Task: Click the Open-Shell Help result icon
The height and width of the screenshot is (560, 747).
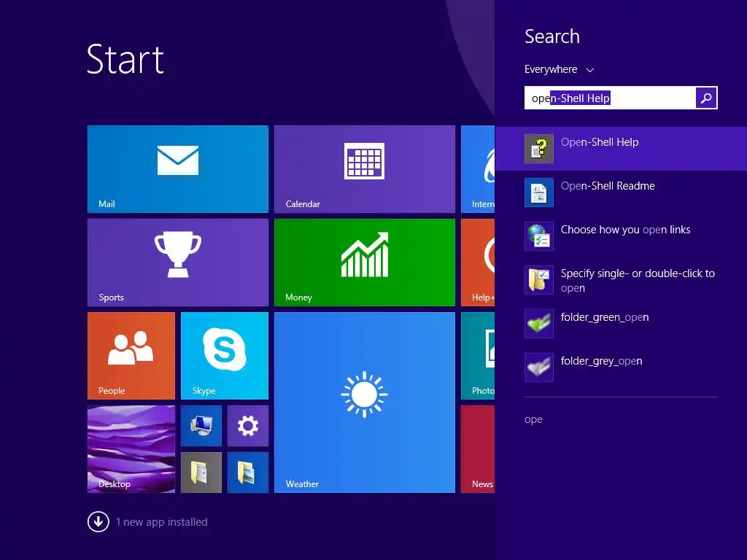Action: 539,149
